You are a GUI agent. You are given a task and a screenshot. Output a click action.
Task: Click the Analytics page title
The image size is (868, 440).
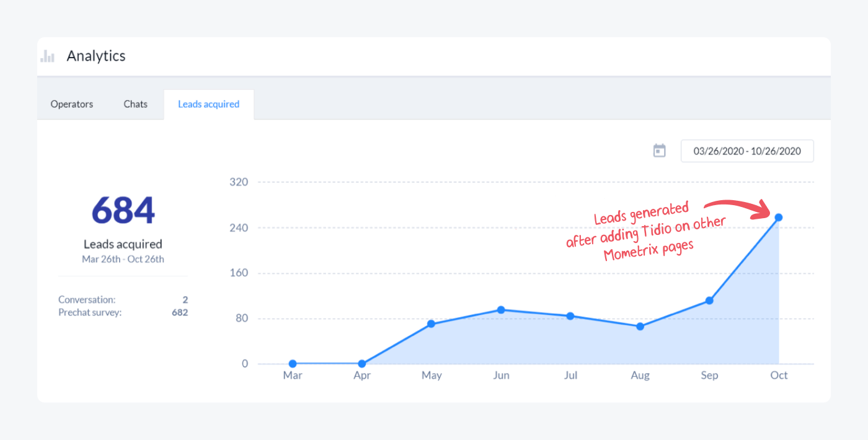pyautogui.click(x=96, y=56)
